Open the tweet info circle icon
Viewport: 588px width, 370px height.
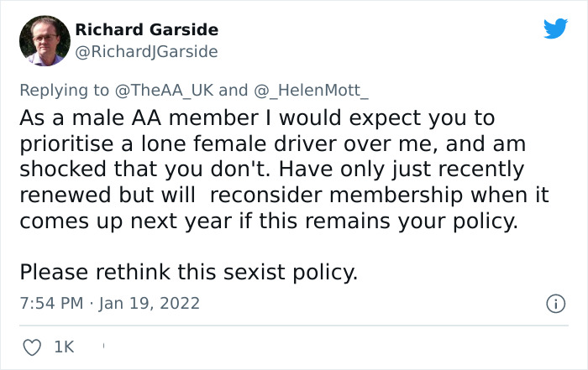[x=555, y=303]
